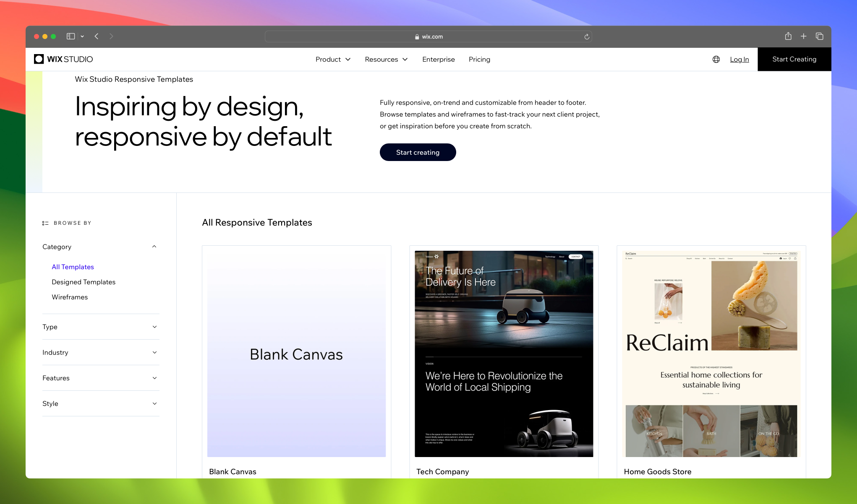Click the browser back arrow
The height and width of the screenshot is (504, 857).
(x=97, y=36)
